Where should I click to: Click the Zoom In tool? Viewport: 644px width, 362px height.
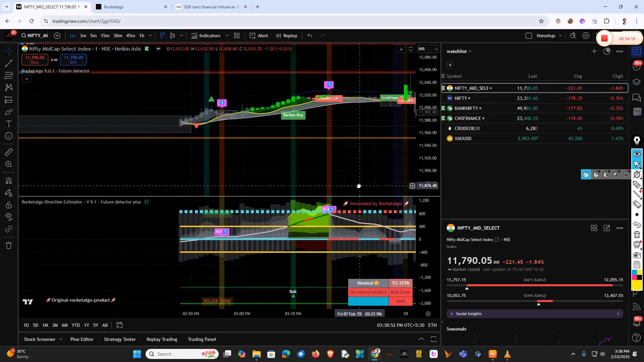coord(9,164)
